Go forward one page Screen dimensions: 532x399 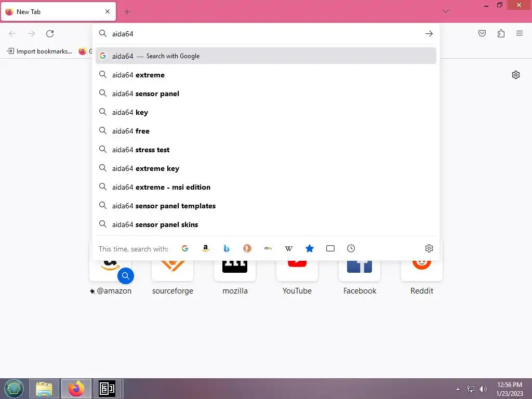31,34
